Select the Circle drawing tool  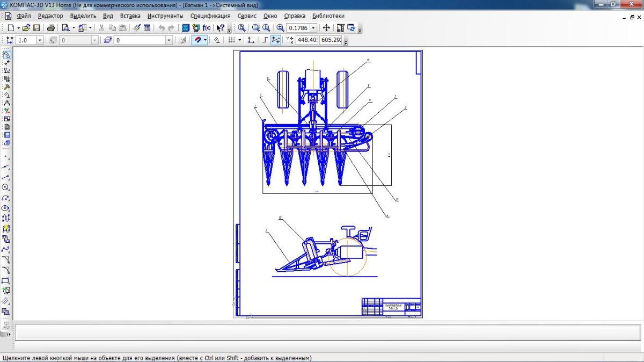coord(6,187)
